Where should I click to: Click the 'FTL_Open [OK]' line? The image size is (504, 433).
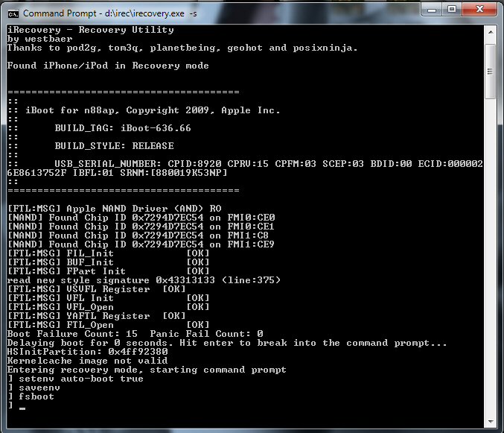109,325
